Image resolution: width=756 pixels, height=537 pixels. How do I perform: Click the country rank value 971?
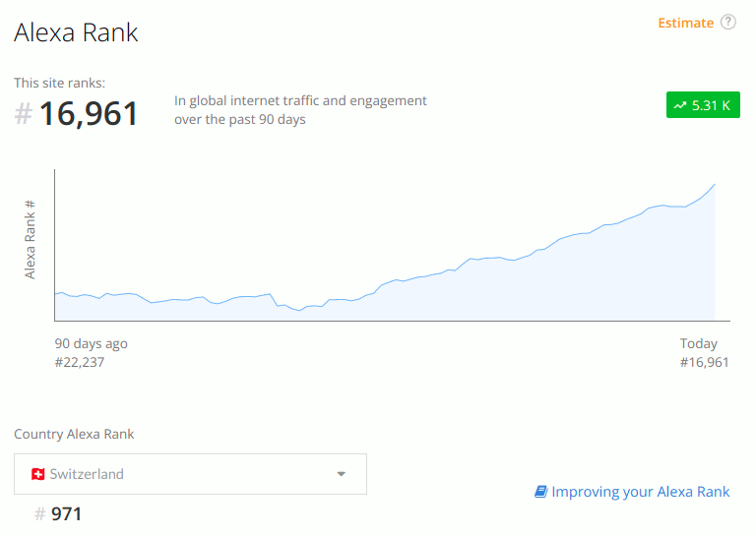click(x=66, y=514)
